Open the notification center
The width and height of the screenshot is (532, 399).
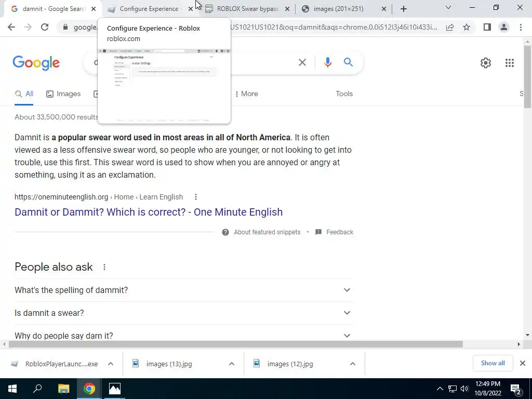516,389
